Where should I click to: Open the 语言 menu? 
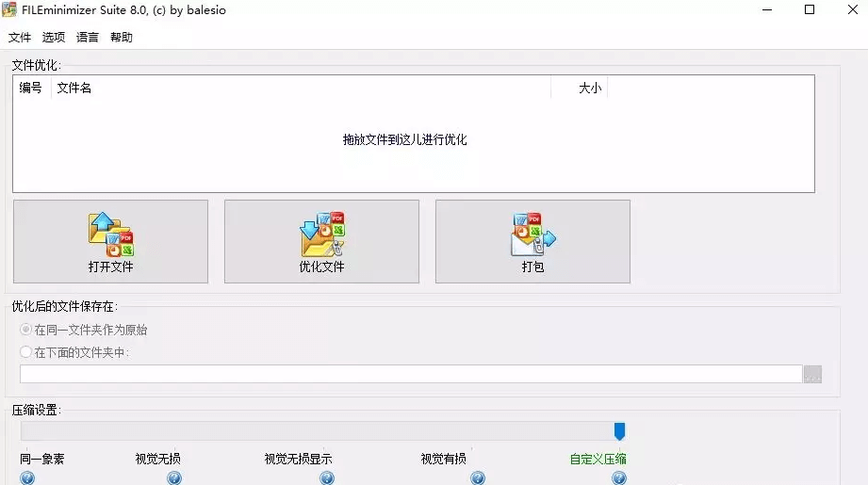tap(88, 37)
